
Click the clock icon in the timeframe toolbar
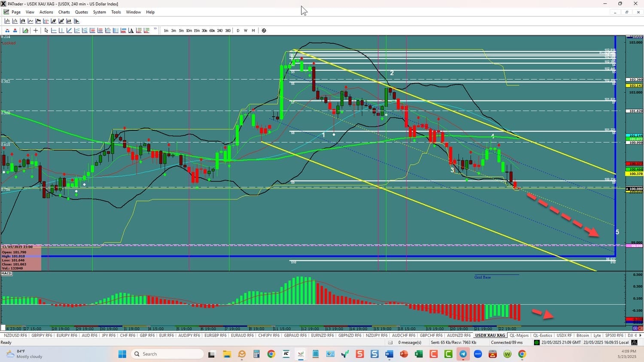pyautogui.click(x=264, y=30)
